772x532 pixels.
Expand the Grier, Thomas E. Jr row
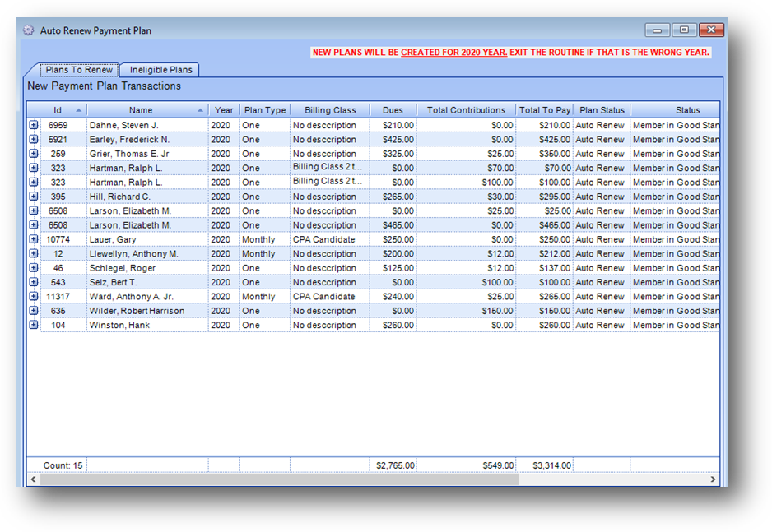coord(34,154)
